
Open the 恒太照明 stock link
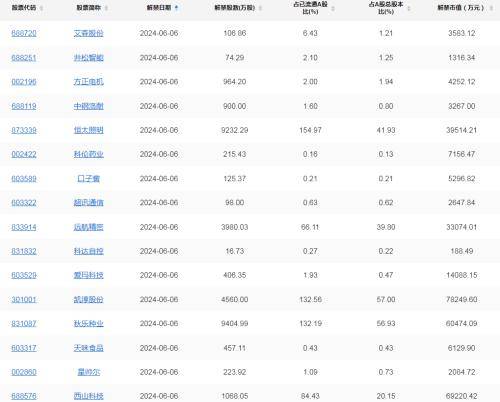[88, 130]
